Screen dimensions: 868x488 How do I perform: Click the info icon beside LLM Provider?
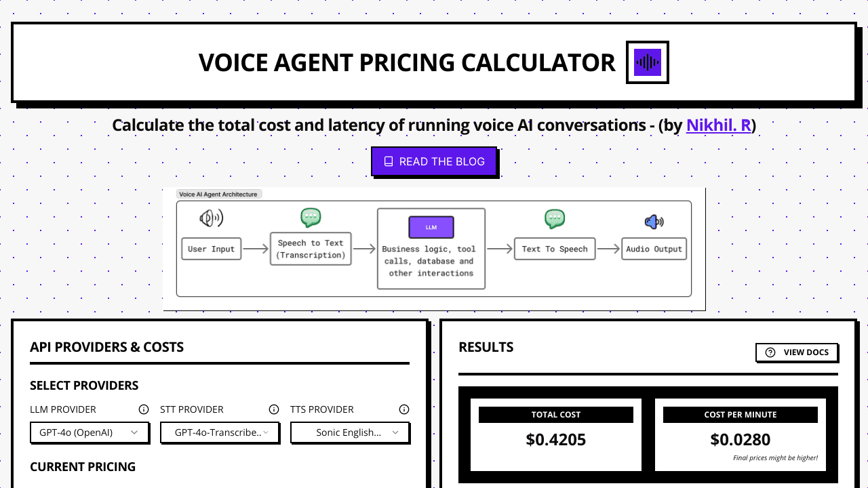point(144,409)
